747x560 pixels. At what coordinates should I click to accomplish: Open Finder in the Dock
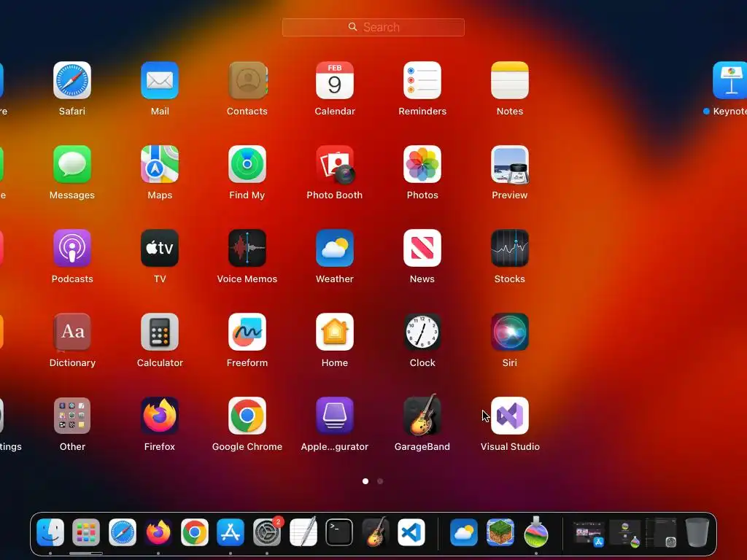point(50,532)
